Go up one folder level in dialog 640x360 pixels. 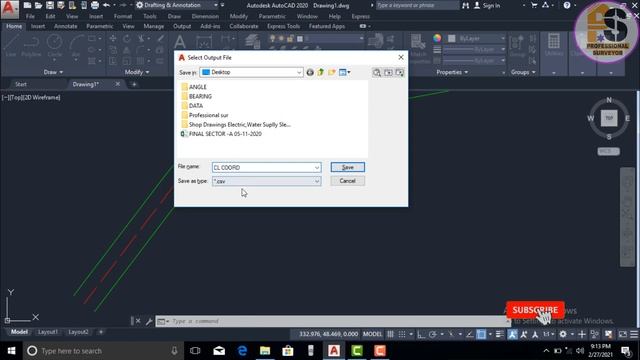(x=321, y=72)
